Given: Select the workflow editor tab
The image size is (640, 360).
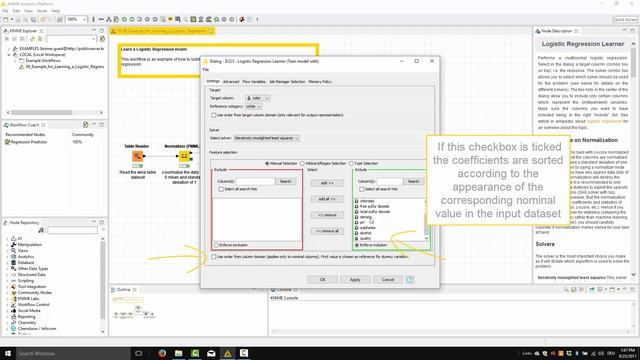Looking at the screenshot, I should point(162,31).
